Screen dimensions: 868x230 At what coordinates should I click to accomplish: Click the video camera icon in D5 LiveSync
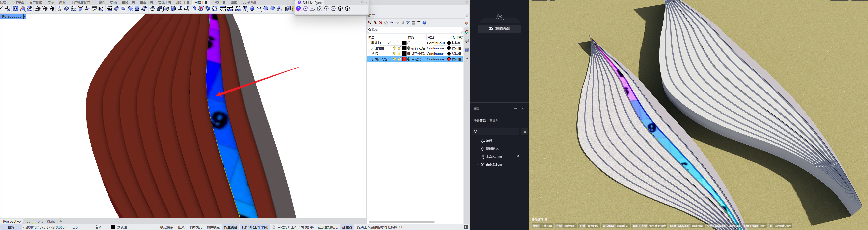pyautogui.click(x=312, y=9)
